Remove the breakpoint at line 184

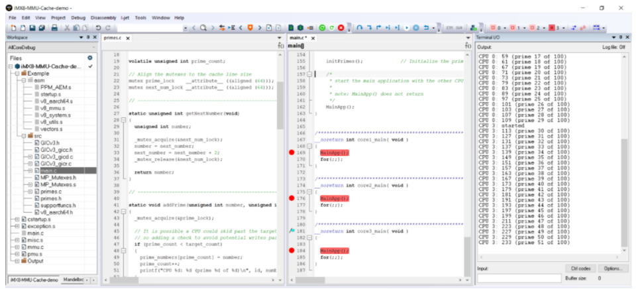coord(292,251)
